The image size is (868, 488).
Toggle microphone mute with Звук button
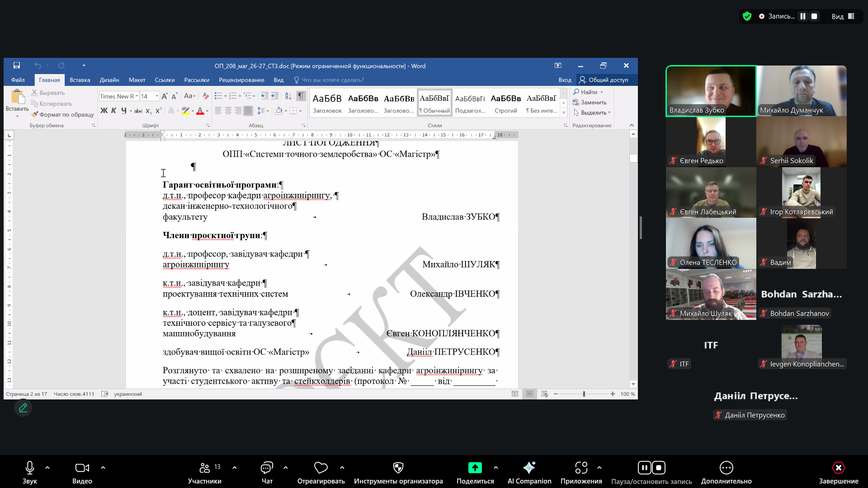30,468
